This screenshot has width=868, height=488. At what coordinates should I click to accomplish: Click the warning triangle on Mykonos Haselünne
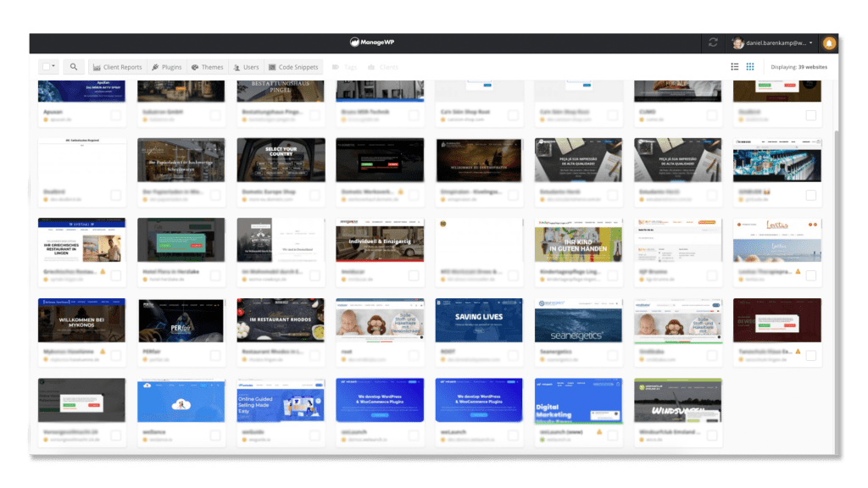103,352
